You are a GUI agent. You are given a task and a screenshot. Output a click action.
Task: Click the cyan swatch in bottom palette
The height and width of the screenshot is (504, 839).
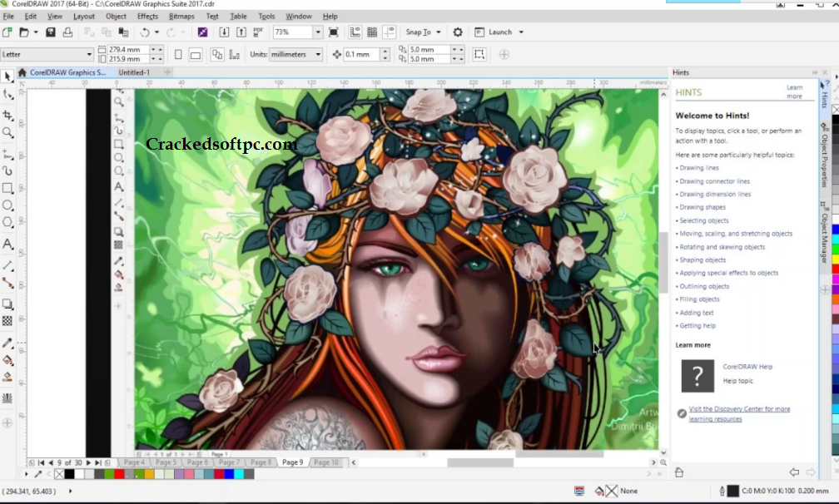click(x=239, y=474)
